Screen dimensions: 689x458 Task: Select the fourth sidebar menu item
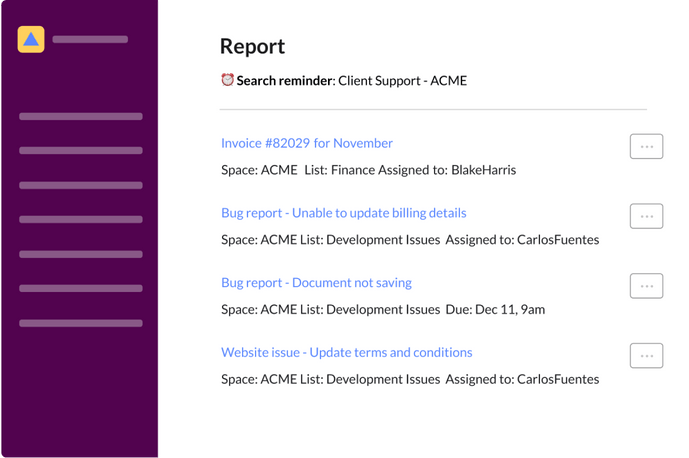pos(80,220)
